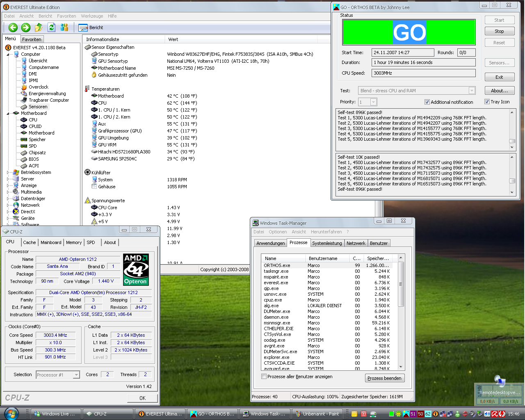Viewport: 525px width, 420px height.
Task: Click the two-people users icon in EVEREST toolbar
Action: coord(64,27)
